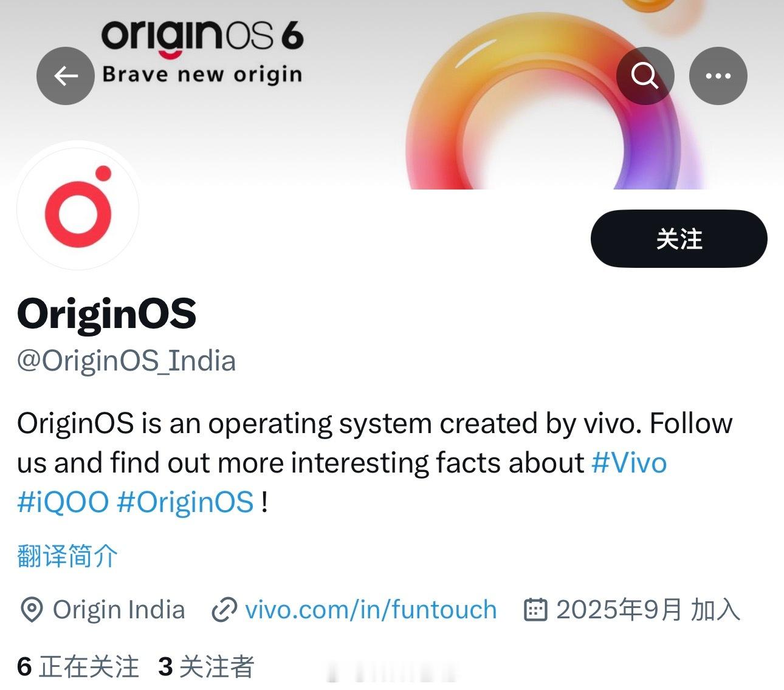View the 3 关注者 followers list
This screenshot has height=690, width=784.
(206, 667)
